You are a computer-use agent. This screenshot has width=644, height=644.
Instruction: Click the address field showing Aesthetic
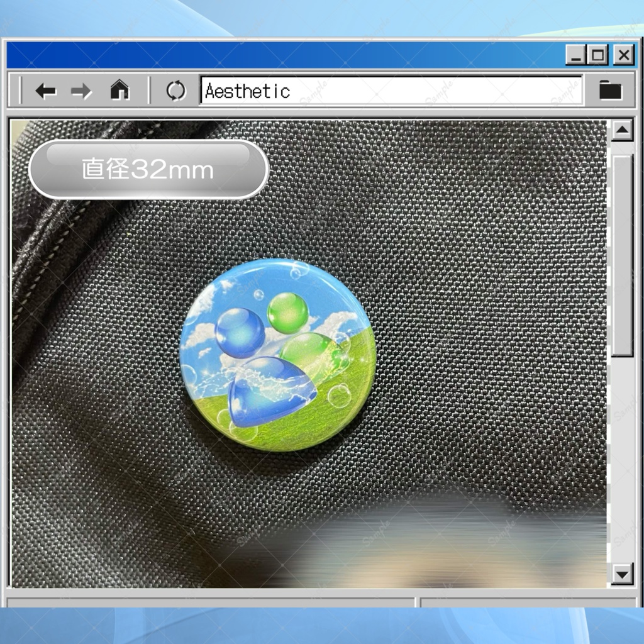(x=391, y=91)
